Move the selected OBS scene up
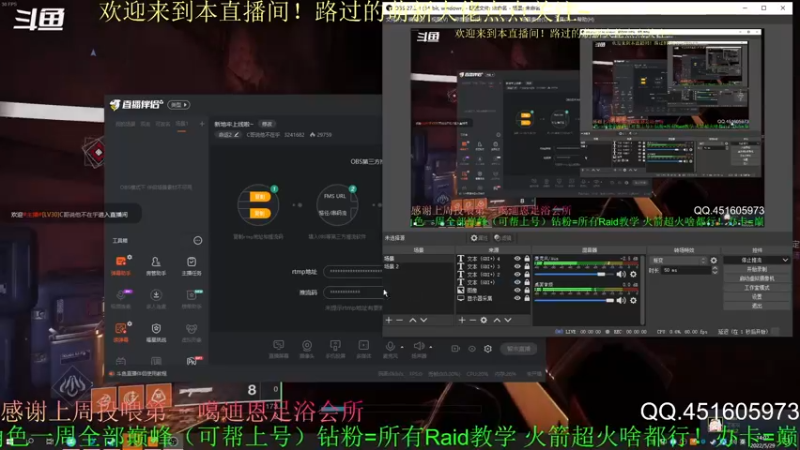Image resolution: width=800 pixels, height=450 pixels. coord(412,320)
